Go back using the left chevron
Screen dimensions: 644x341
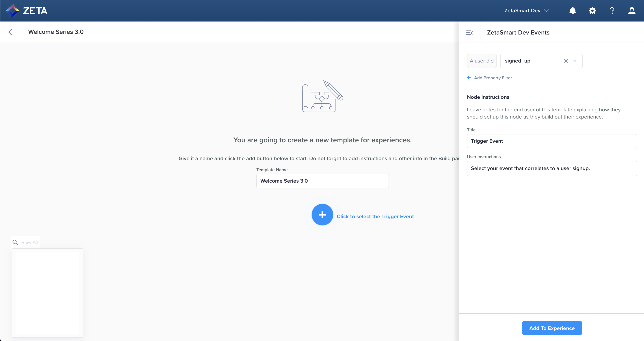point(10,32)
